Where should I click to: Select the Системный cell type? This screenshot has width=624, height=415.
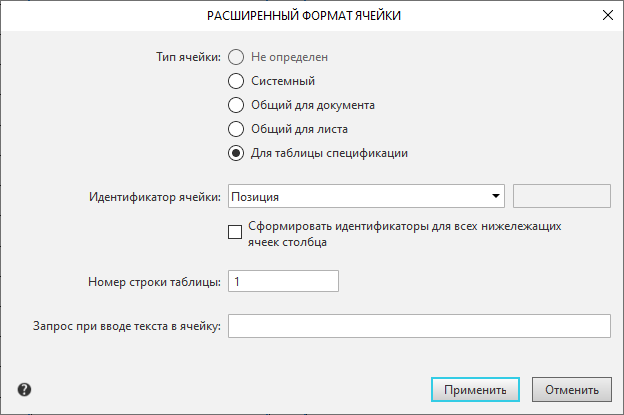coord(236,81)
